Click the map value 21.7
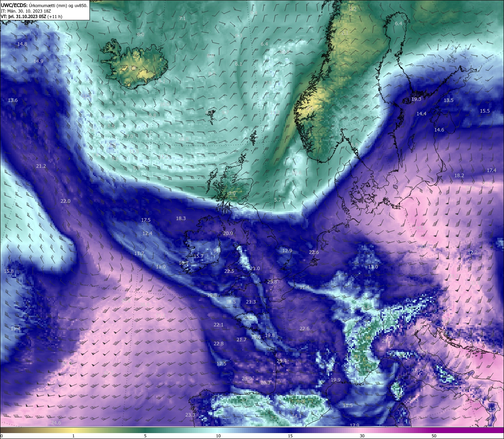Screen dimensions: 504x439 point(241,340)
